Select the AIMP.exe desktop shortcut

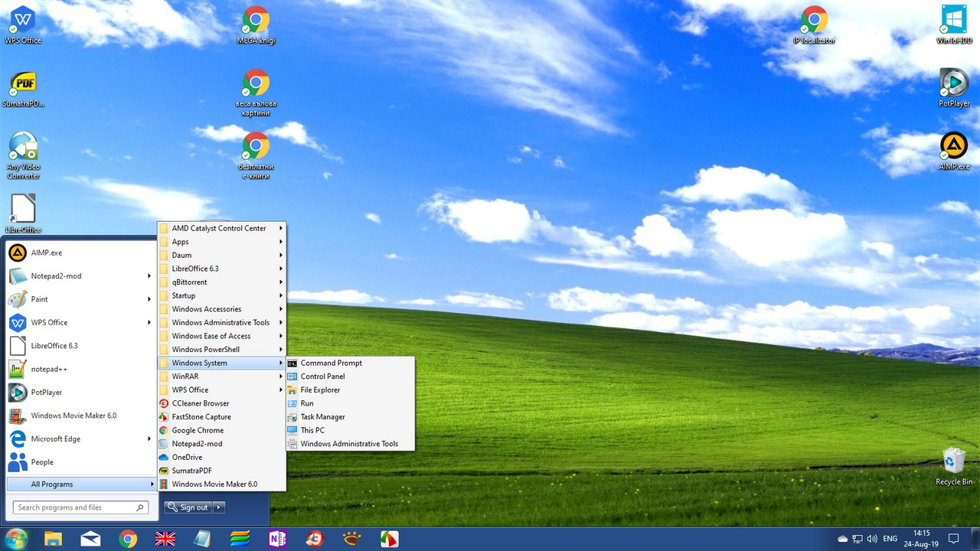click(954, 151)
